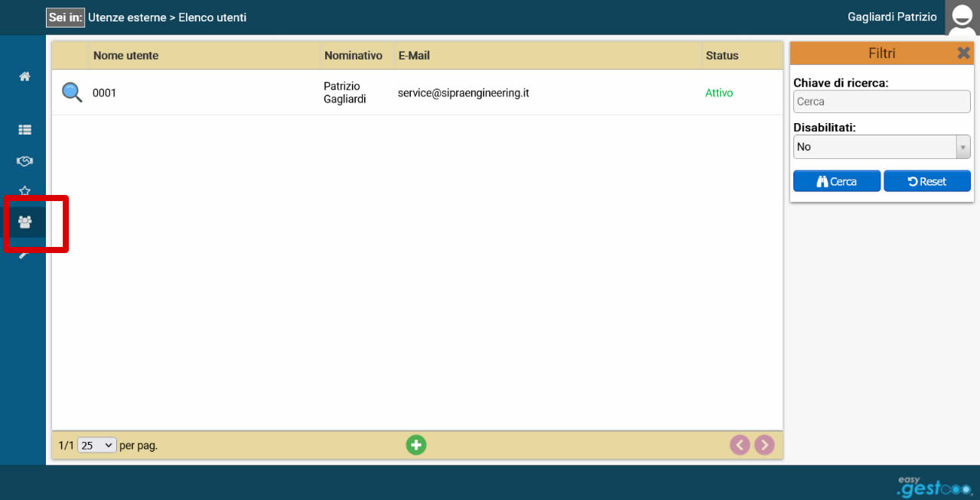Add a new user with green plus
This screenshot has width=980, height=500.
tap(416, 445)
